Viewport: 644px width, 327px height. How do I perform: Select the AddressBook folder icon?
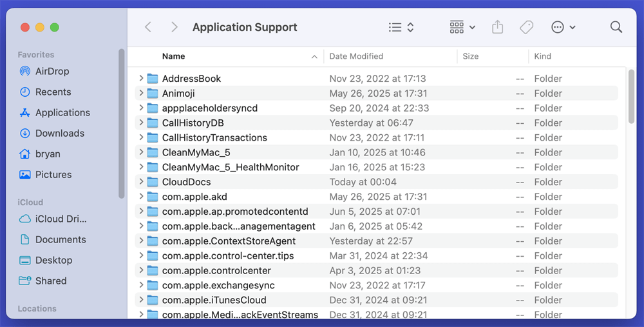pyautogui.click(x=153, y=79)
